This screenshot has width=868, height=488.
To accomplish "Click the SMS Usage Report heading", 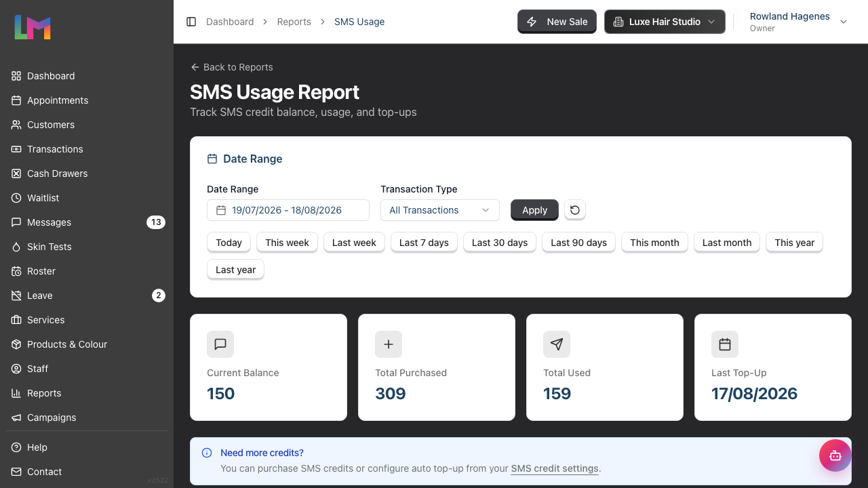I will pos(275,92).
